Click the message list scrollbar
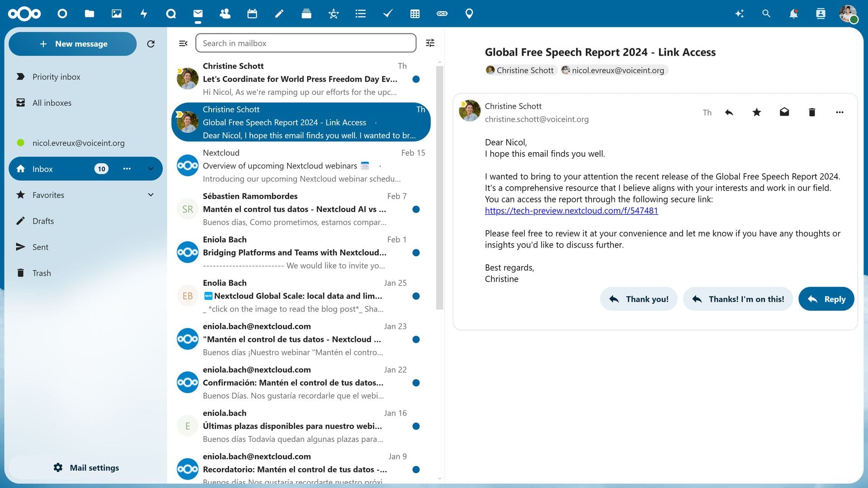This screenshot has width=868, height=488. [x=439, y=188]
